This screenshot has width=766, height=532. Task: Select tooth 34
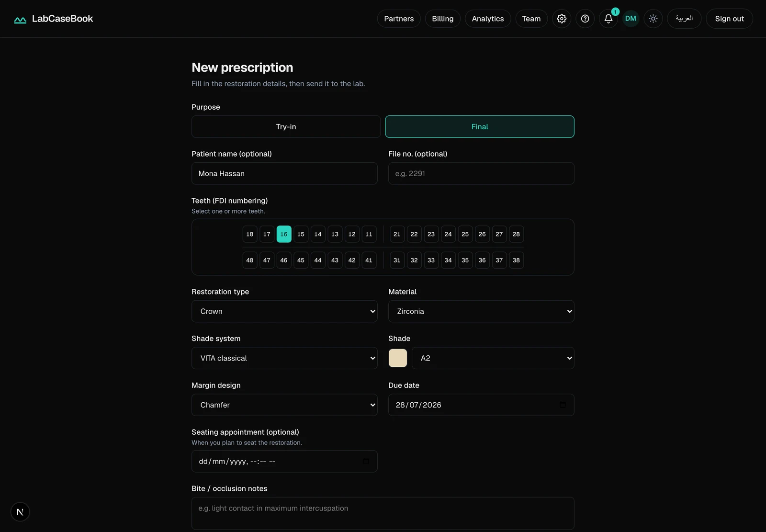(x=448, y=260)
